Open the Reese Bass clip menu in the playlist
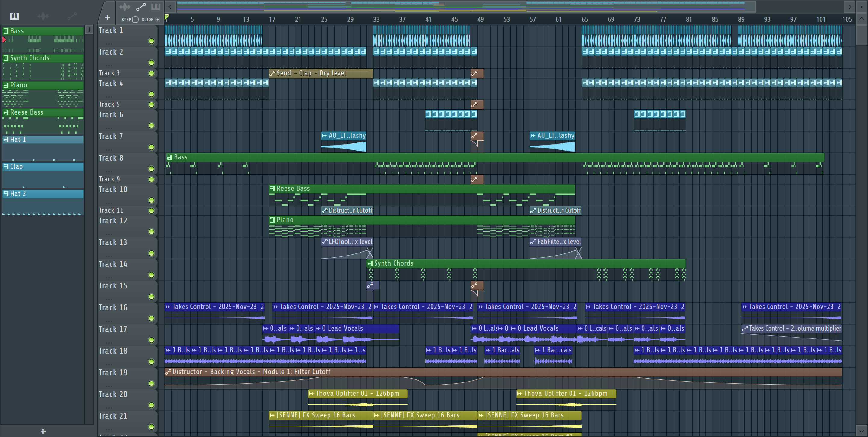Viewport: 868px width, 437px height. [272, 189]
